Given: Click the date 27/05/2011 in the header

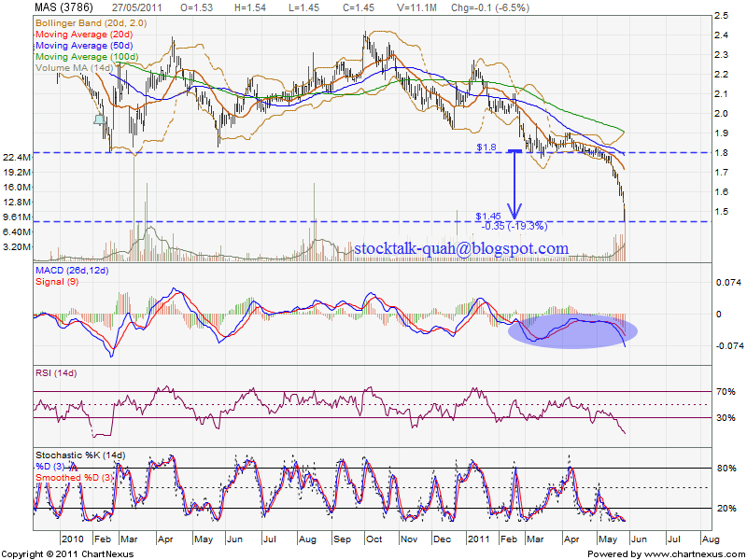Looking at the screenshot, I should click(x=136, y=7).
